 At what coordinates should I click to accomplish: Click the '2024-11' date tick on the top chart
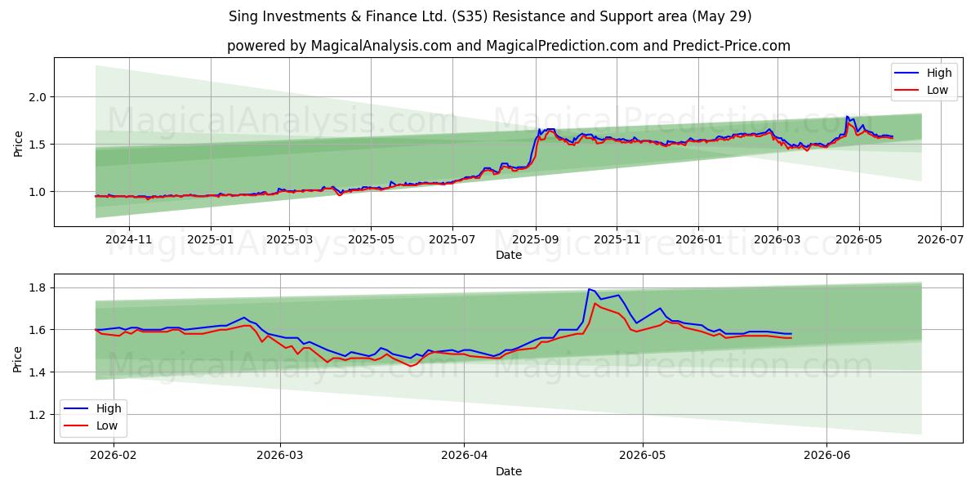point(130,241)
